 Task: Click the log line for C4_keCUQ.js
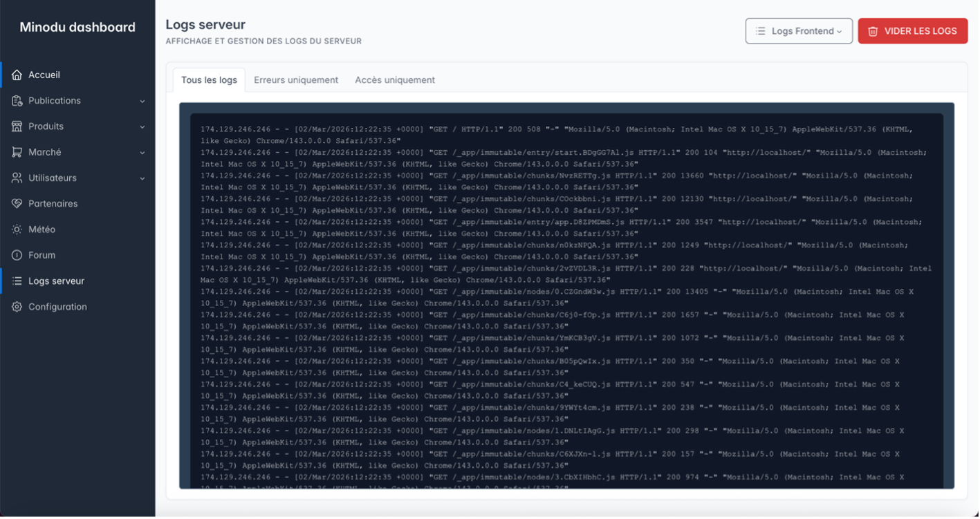point(550,390)
